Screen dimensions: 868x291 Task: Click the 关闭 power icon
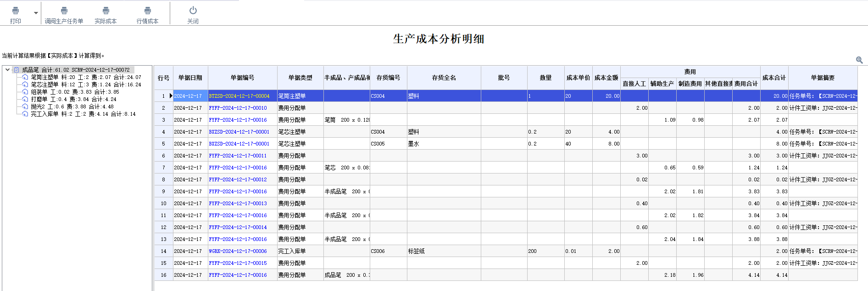click(193, 10)
